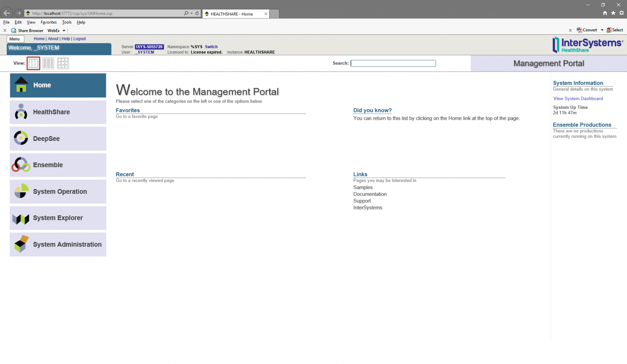
Task: Click the portal Help link
Action: tap(66, 39)
